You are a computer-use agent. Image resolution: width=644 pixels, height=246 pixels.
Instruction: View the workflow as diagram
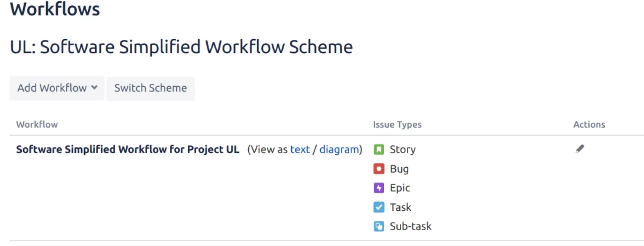coord(339,149)
